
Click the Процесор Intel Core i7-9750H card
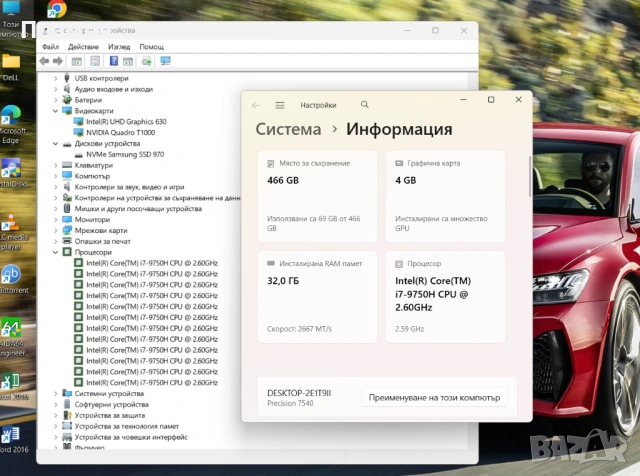click(x=445, y=297)
